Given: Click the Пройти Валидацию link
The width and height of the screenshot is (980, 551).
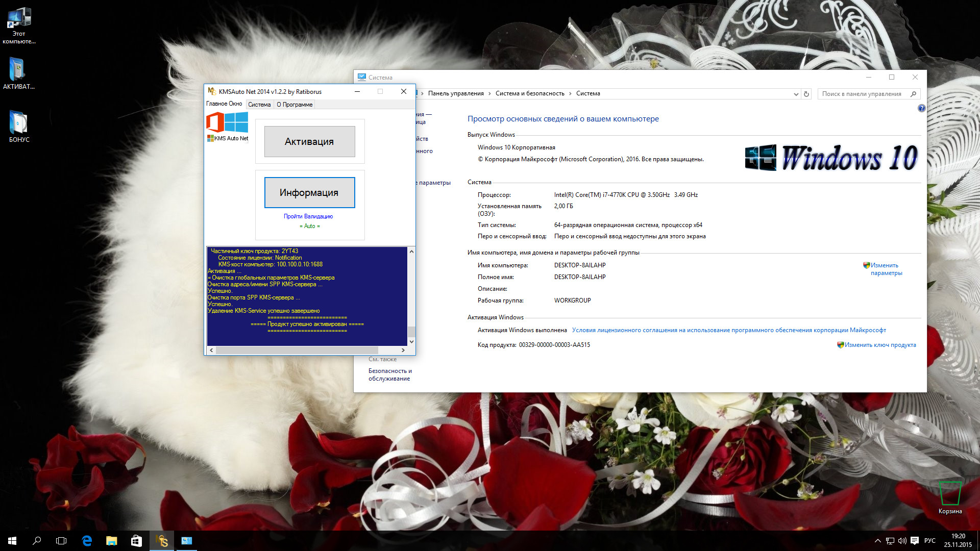Looking at the screenshot, I should [x=308, y=216].
